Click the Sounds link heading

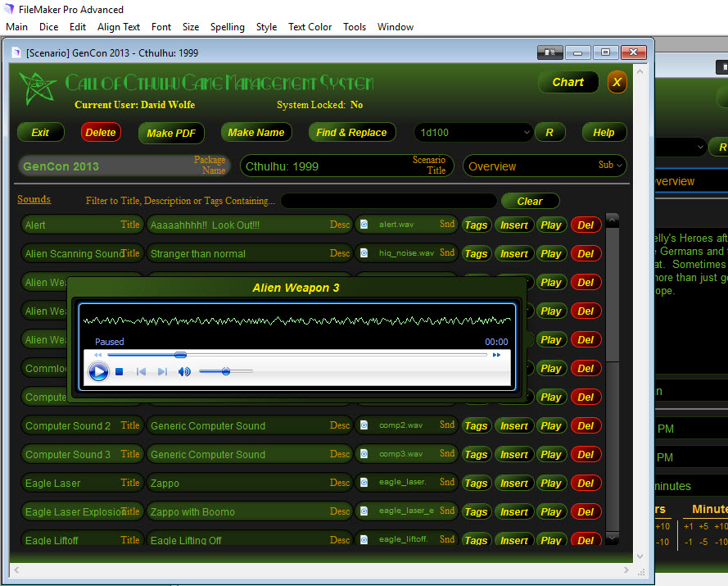pyautogui.click(x=34, y=199)
